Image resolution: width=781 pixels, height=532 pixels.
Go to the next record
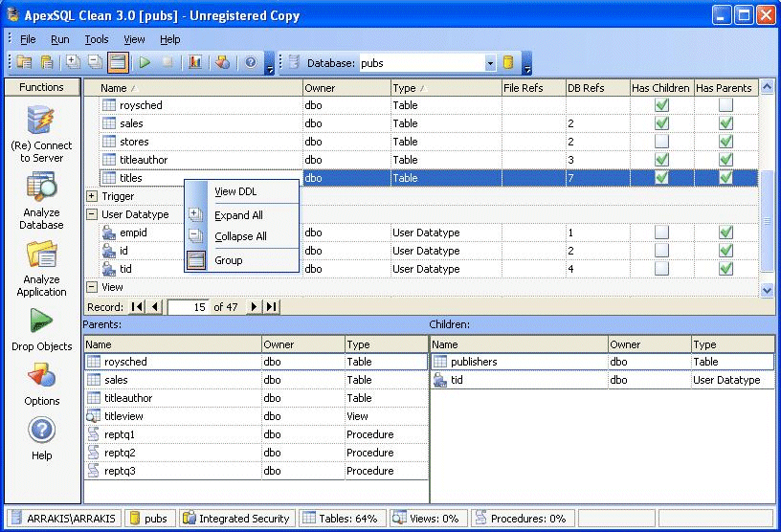254,307
